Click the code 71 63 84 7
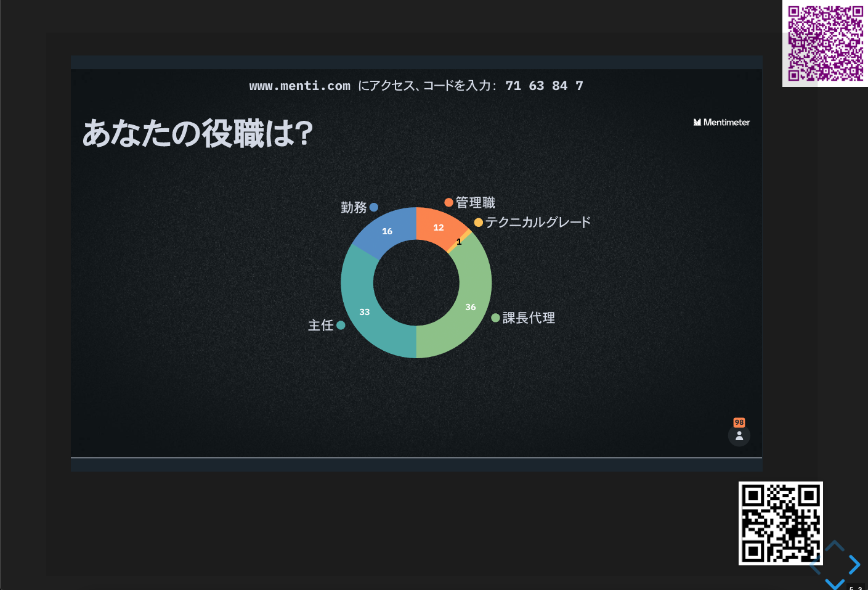 coord(544,86)
